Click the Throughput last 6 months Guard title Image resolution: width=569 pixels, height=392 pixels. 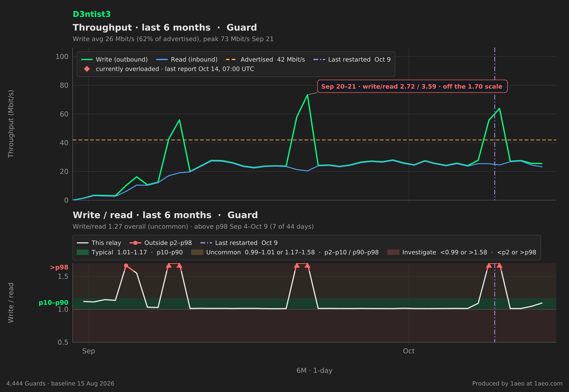[x=165, y=27]
